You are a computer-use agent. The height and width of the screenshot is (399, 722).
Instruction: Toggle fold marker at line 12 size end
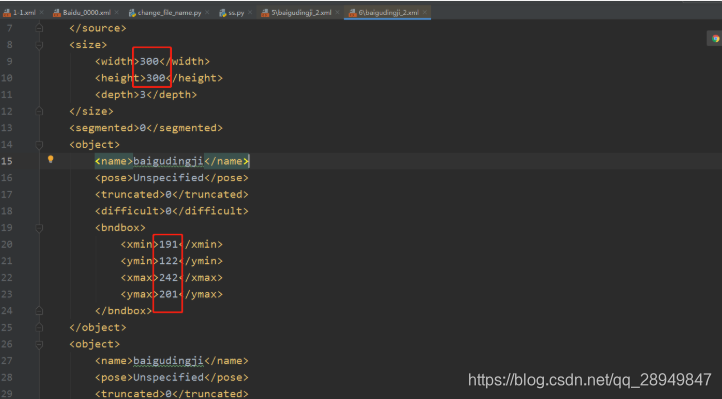point(39,111)
